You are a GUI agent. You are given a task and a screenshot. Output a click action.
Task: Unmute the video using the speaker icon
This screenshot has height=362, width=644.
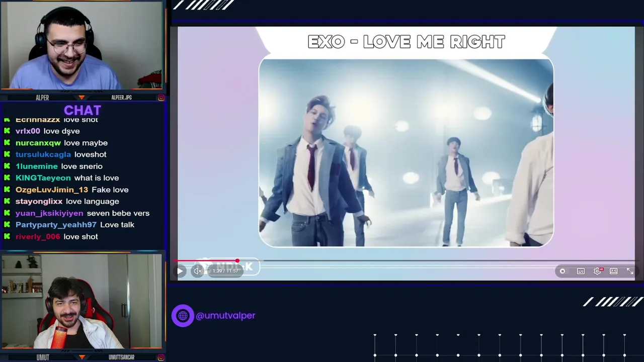coord(198,271)
